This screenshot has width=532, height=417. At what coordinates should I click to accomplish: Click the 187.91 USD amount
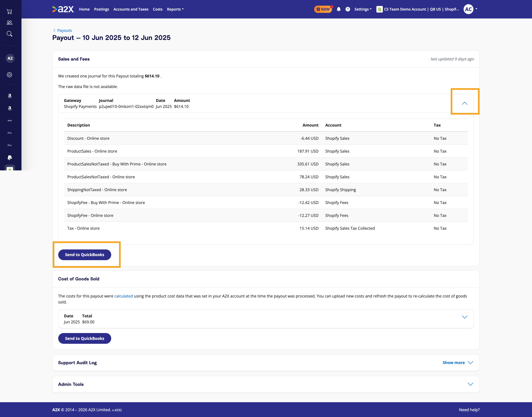[x=308, y=151]
